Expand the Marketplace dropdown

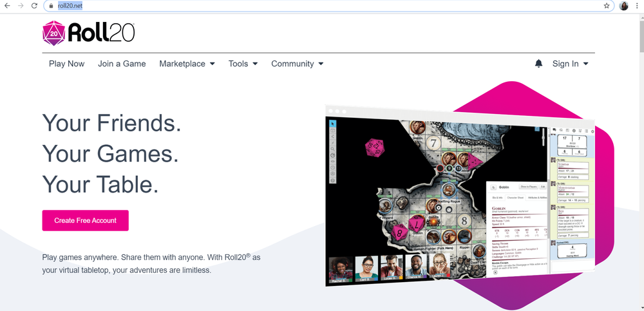187,64
